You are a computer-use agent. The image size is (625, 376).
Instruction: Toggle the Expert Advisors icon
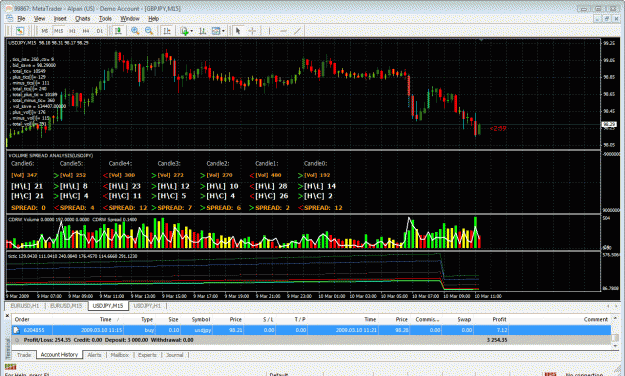[118, 31]
